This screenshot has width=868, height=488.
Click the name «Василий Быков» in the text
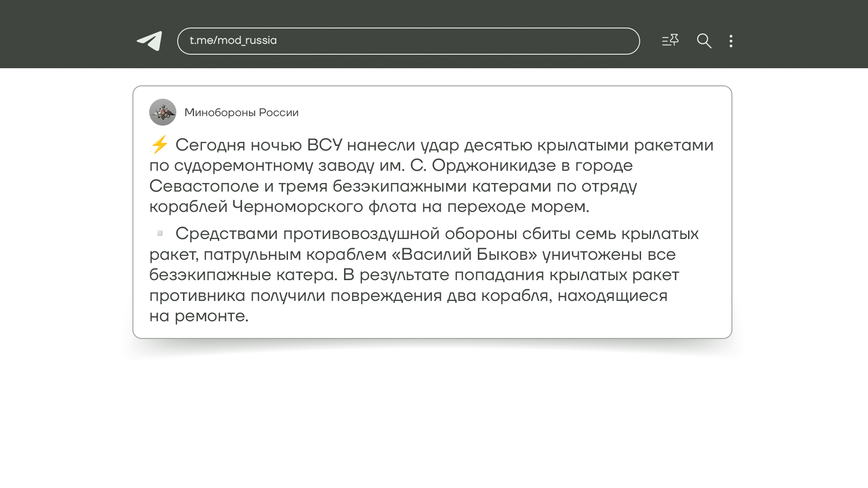click(464, 254)
